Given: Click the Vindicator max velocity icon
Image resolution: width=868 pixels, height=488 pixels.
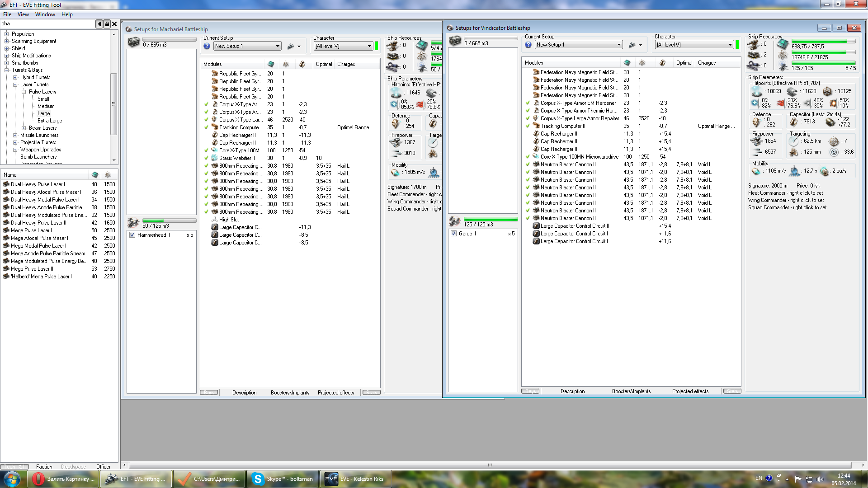Looking at the screenshot, I should (x=756, y=171).
